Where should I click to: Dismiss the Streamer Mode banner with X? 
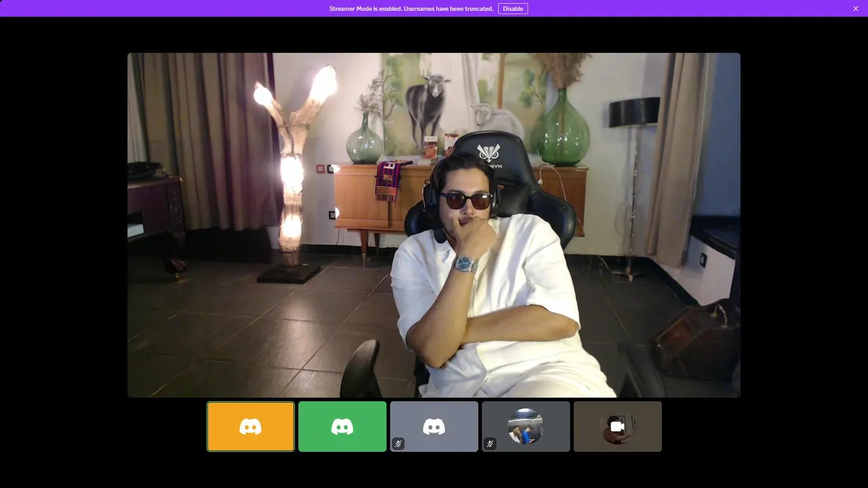856,9
